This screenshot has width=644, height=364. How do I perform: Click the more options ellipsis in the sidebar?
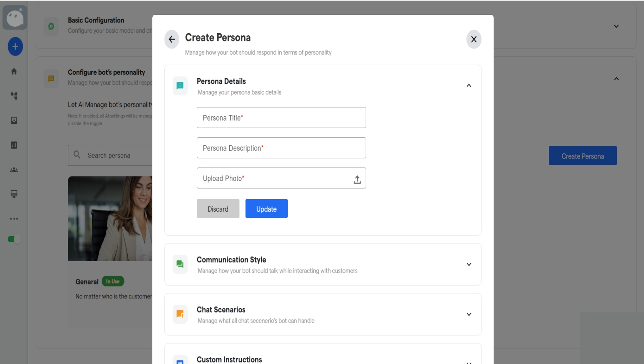tap(14, 219)
